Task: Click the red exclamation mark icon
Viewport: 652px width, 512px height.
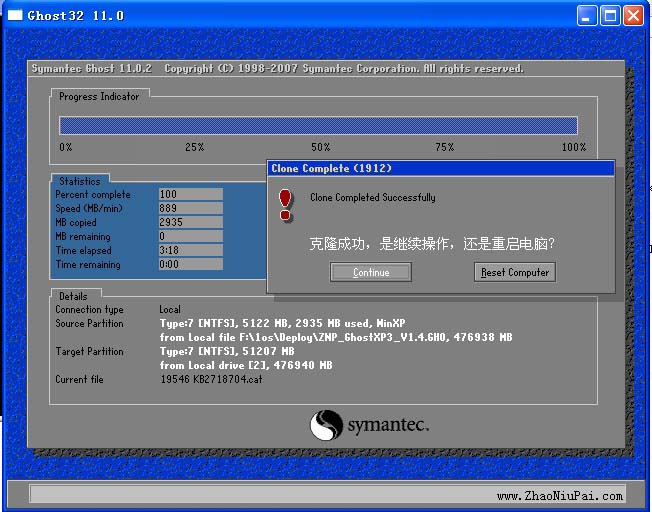Action: 286,205
